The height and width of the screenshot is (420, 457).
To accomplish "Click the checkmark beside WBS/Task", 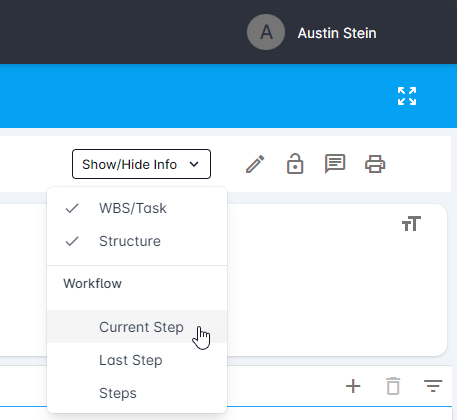I will [72, 208].
